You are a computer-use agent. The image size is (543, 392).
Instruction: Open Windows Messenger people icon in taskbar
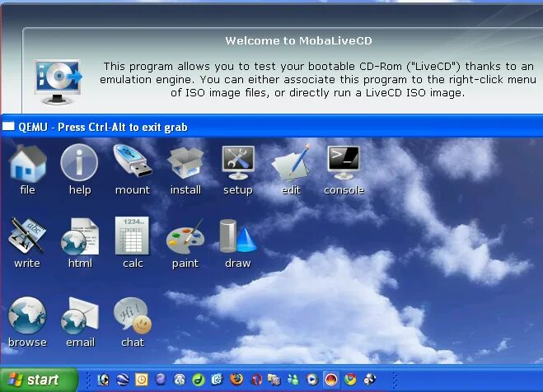293,380
